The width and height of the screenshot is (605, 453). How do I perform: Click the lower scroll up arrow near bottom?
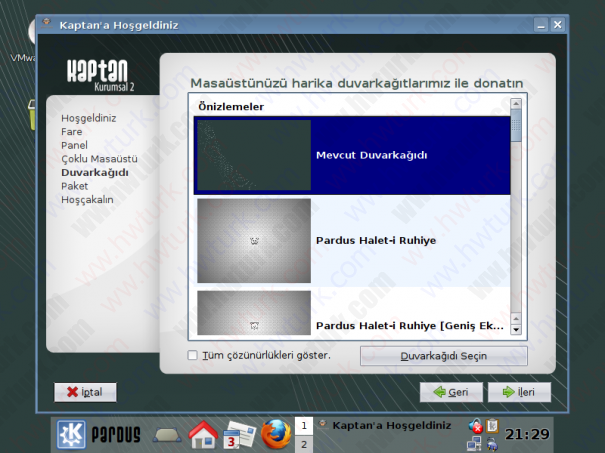coord(516,319)
